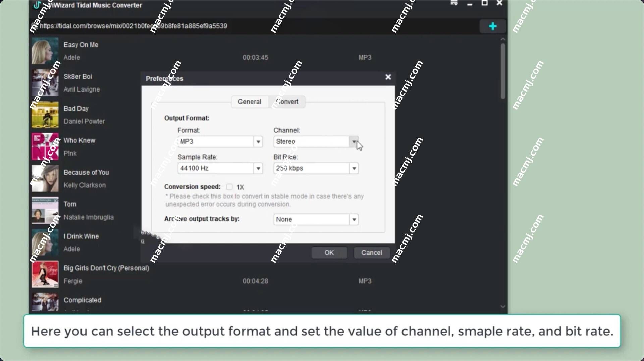
Task: Open the Bit Rate dropdown arrow
Action: click(x=354, y=168)
